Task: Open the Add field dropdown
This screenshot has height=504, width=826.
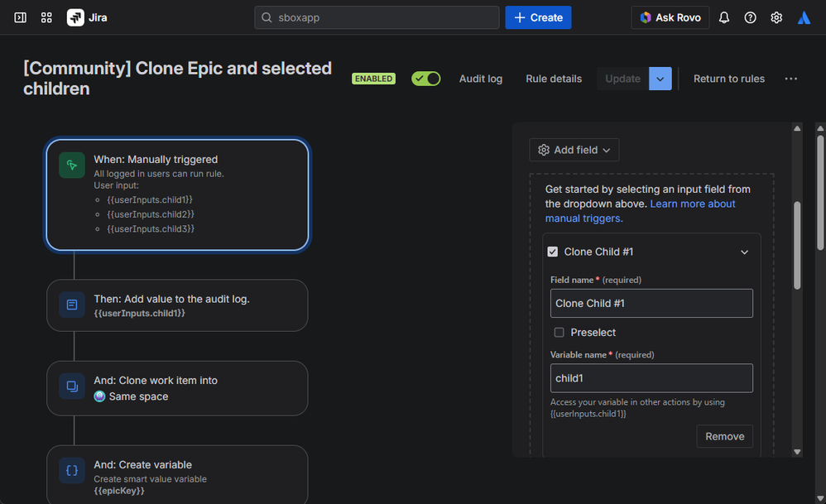Action: pos(574,150)
